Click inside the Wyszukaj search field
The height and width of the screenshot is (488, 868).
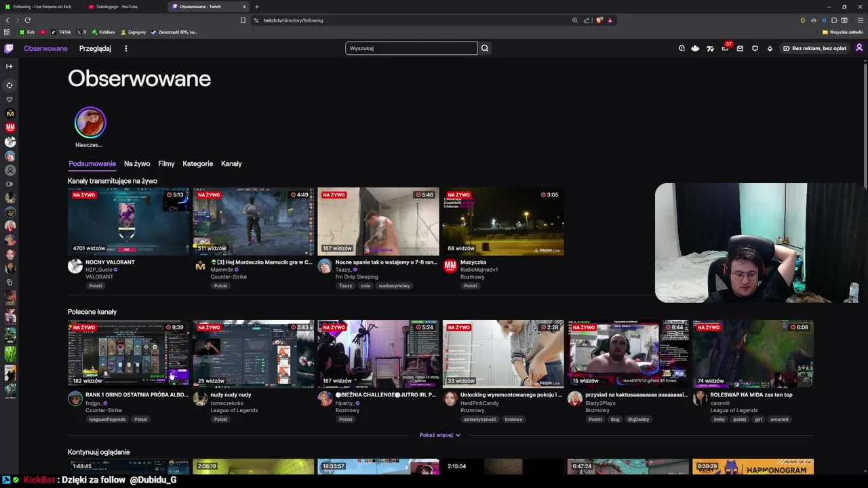coord(411,48)
